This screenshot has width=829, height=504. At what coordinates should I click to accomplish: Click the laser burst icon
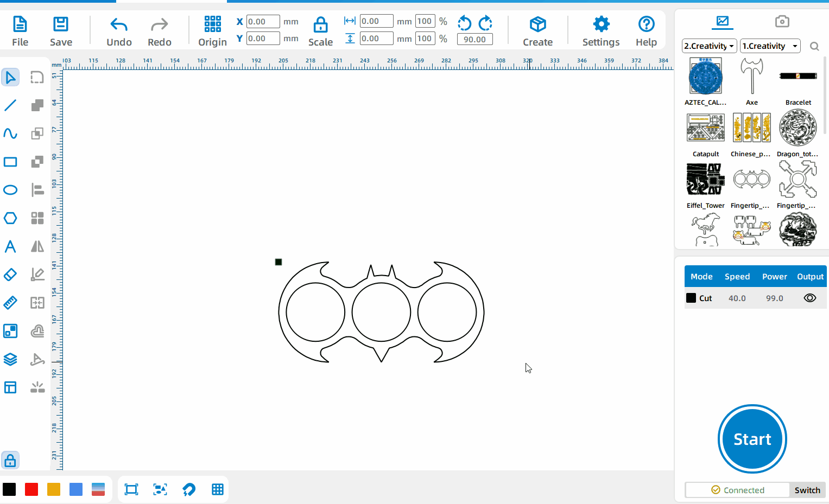click(x=37, y=387)
